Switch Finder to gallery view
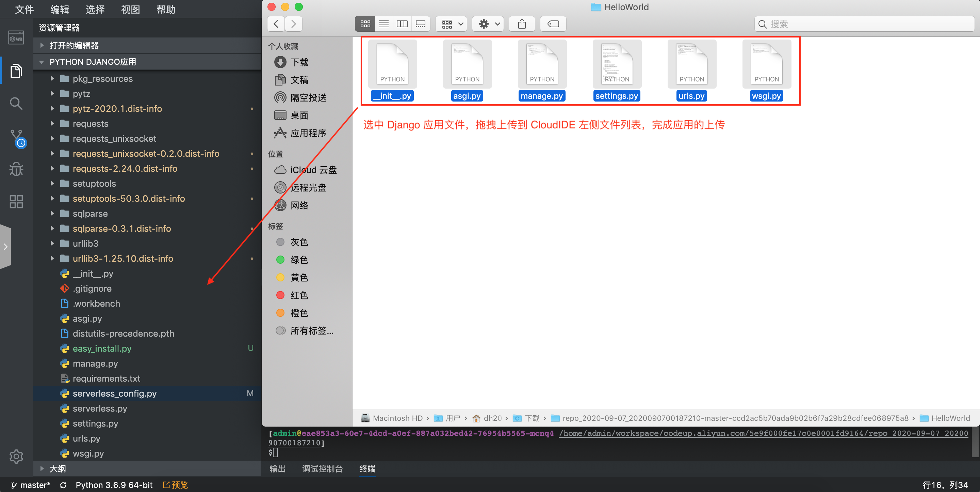 tap(420, 24)
